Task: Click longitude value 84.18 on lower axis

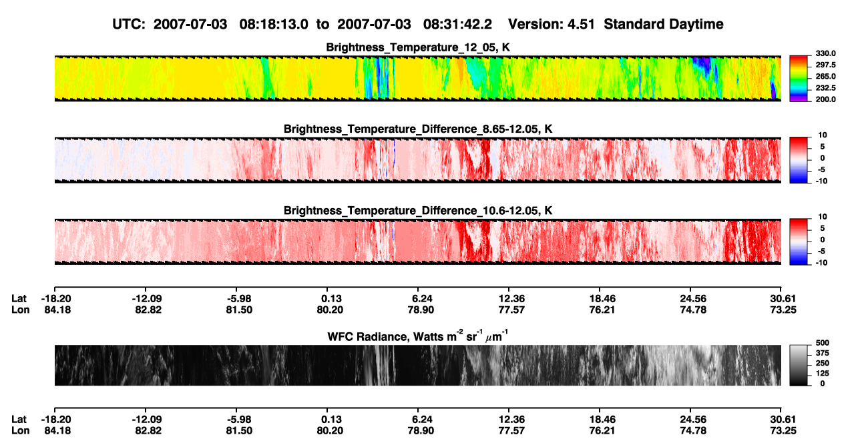Action: pos(56,430)
